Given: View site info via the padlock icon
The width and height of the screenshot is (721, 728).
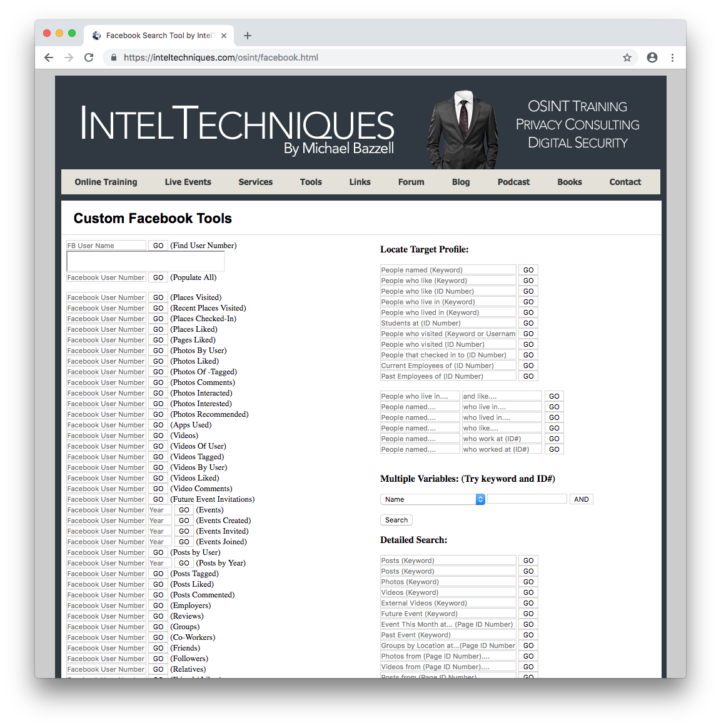Looking at the screenshot, I should [x=113, y=57].
